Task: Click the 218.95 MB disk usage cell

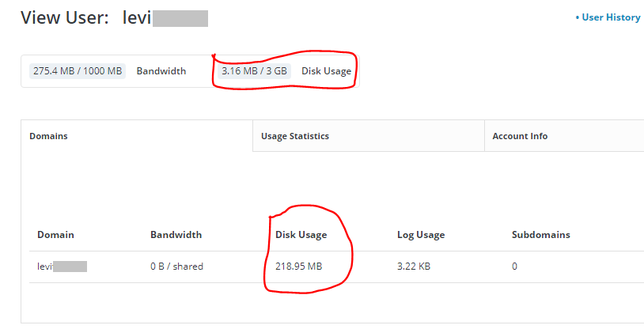Action: tap(298, 267)
